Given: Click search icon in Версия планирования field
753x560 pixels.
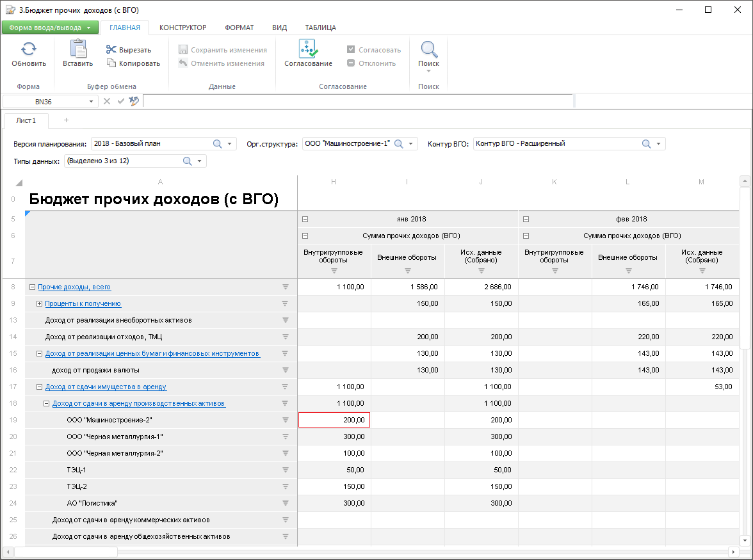Looking at the screenshot, I should (218, 144).
